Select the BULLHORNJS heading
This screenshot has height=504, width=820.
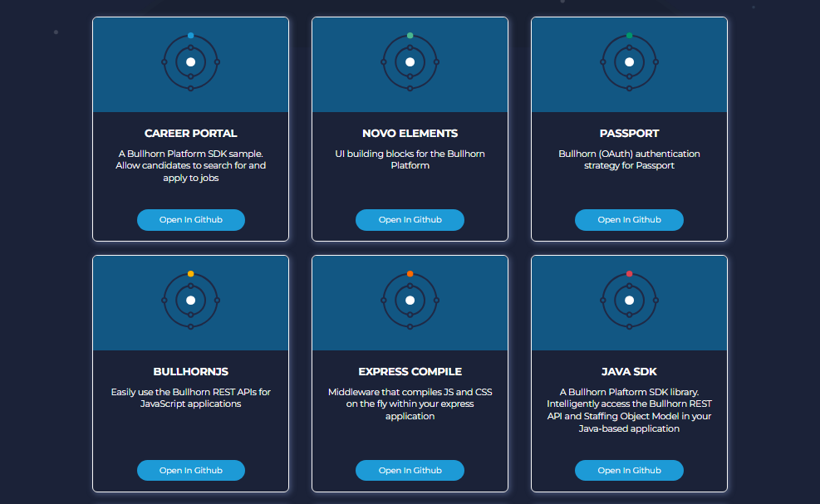191,372
